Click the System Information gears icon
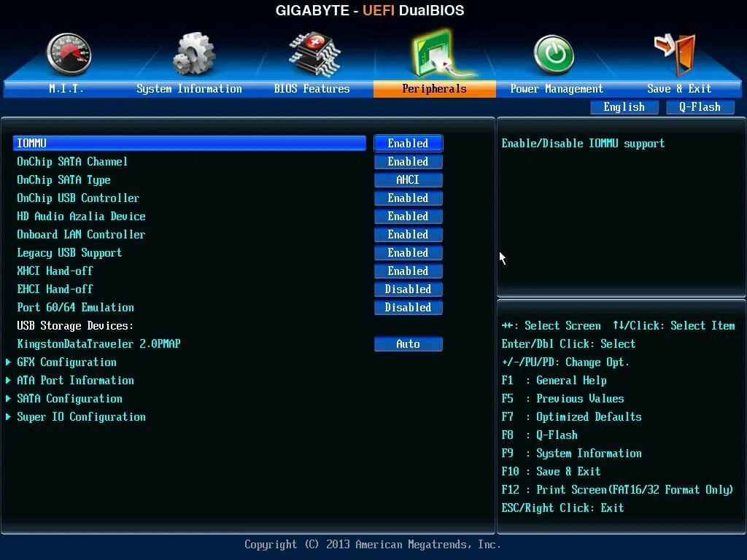Screen dimensions: 747x560 [194, 54]
